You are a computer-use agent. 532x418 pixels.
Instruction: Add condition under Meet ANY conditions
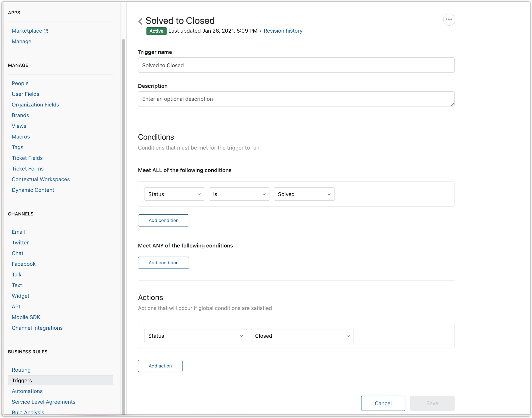point(163,263)
